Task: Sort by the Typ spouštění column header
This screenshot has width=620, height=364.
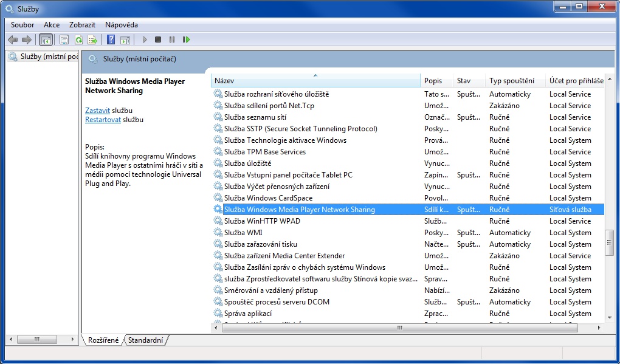Action: [515, 81]
